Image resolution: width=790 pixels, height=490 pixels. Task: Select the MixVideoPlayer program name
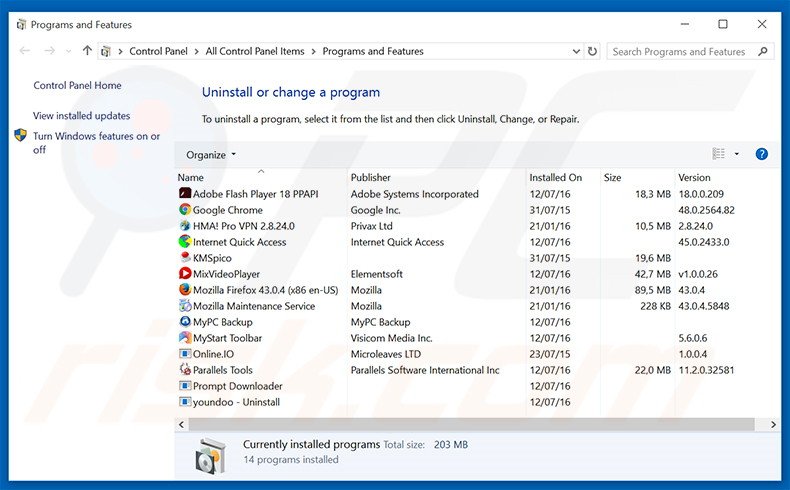click(x=226, y=274)
